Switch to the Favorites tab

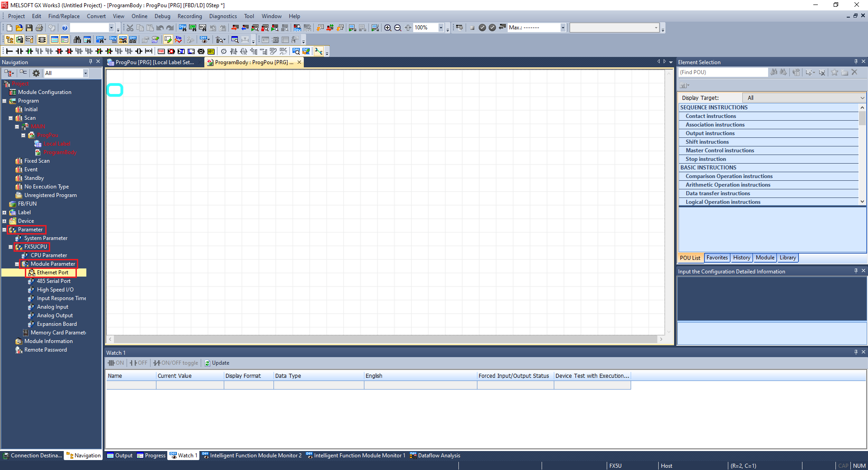717,258
